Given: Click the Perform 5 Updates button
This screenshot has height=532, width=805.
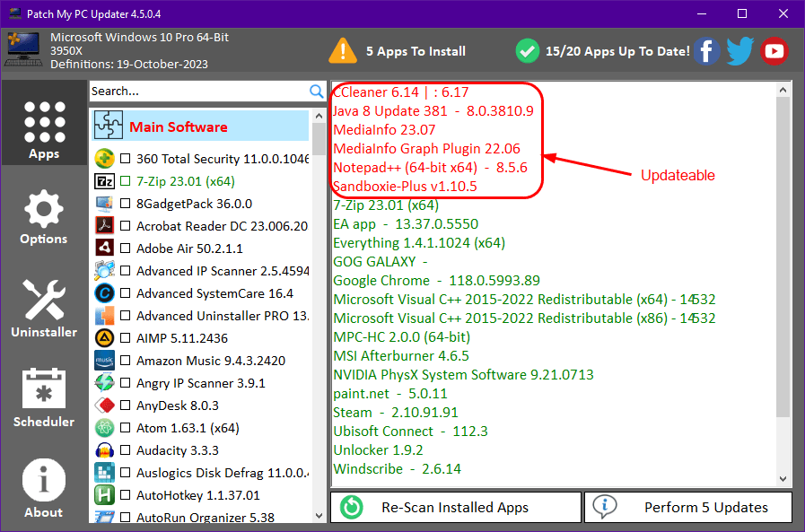Looking at the screenshot, I should (688, 507).
